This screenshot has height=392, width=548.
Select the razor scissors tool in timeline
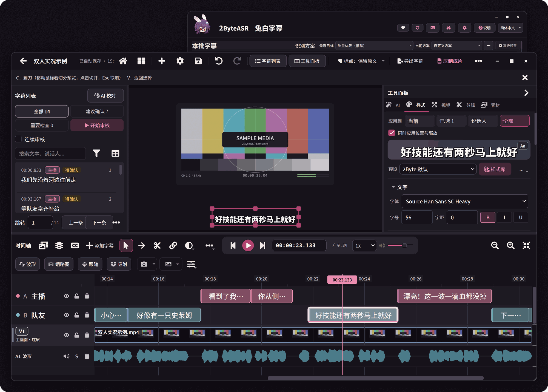click(157, 245)
